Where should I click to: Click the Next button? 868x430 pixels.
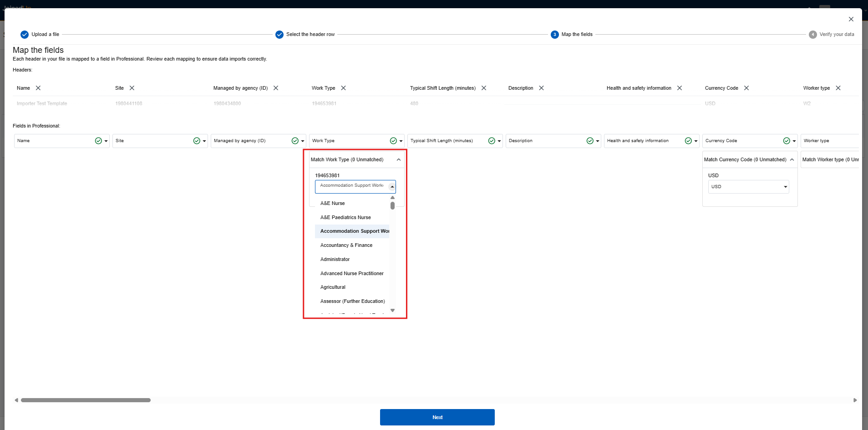[437, 417]
